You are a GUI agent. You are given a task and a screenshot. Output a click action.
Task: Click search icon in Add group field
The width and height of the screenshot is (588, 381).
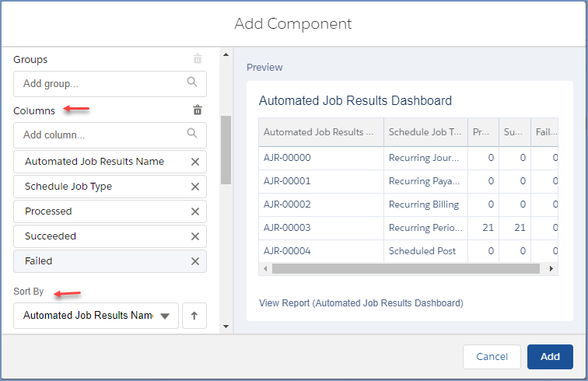pos(192,82)
